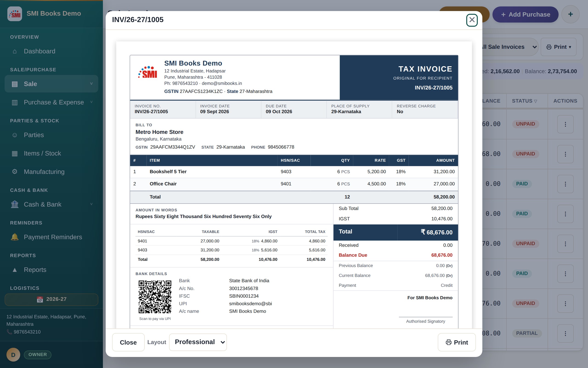Click the sidebar phone icon near 9876543210
The width and height of the screenshot is (588, 368).
click(9, 332)
